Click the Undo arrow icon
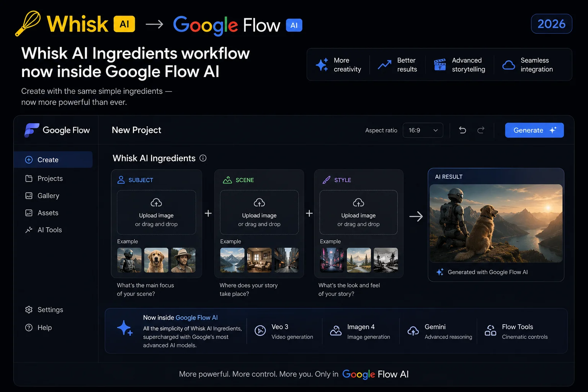 point(462,130)
